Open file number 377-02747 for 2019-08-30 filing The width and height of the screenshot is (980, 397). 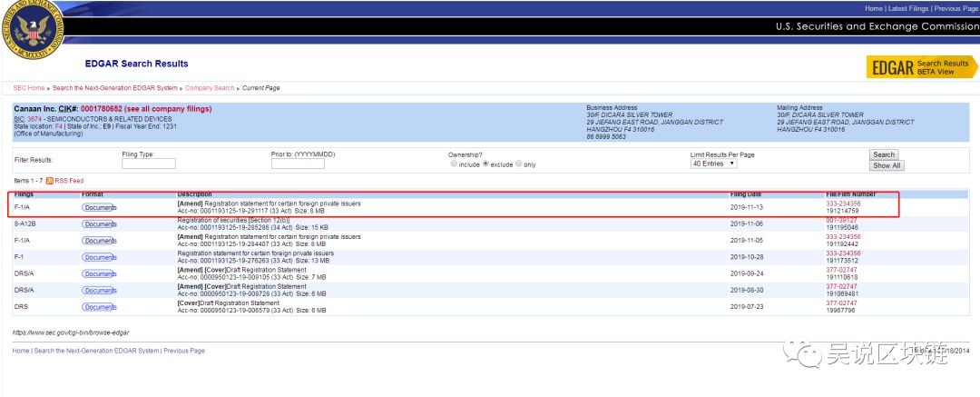(x=842, y=287)
